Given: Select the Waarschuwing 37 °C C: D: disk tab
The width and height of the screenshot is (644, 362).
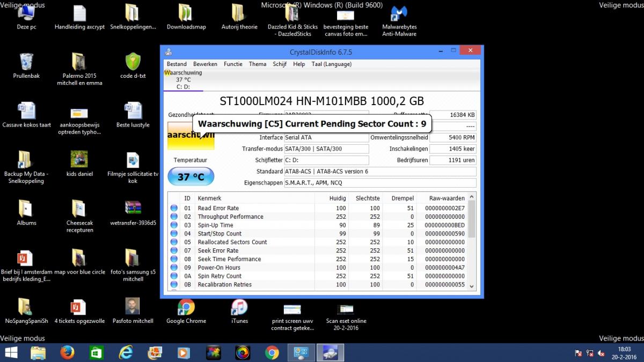Looking at the screenshot, I should (184, 80).
